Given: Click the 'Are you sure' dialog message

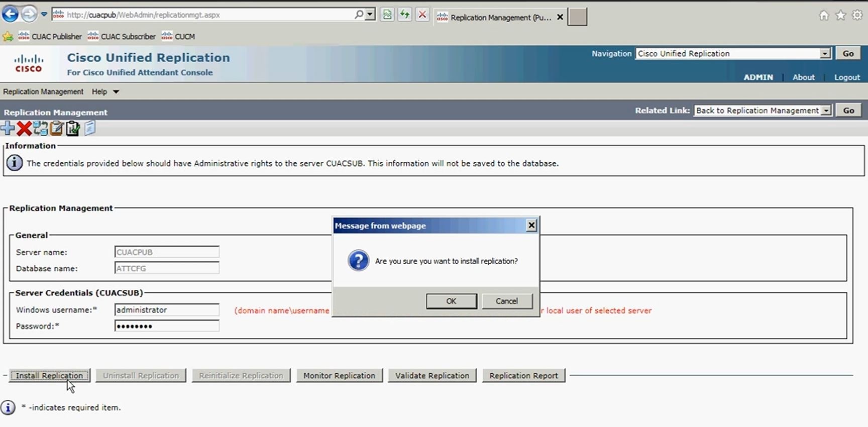Looking at the screenshot, I should (446, 261).
